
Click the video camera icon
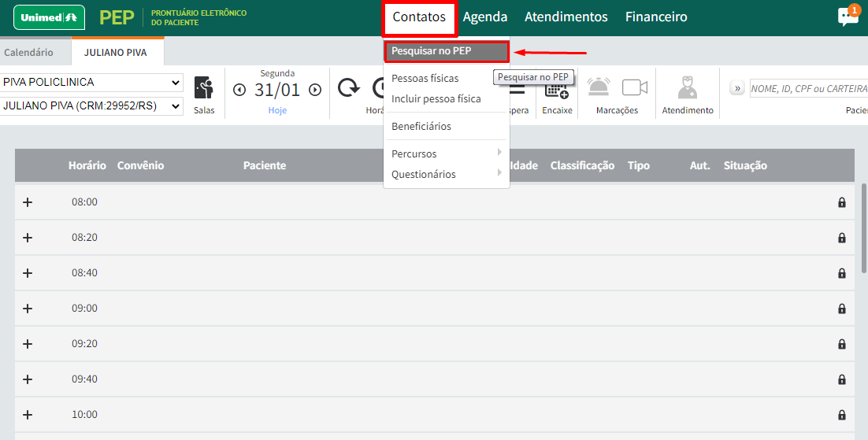634,87
